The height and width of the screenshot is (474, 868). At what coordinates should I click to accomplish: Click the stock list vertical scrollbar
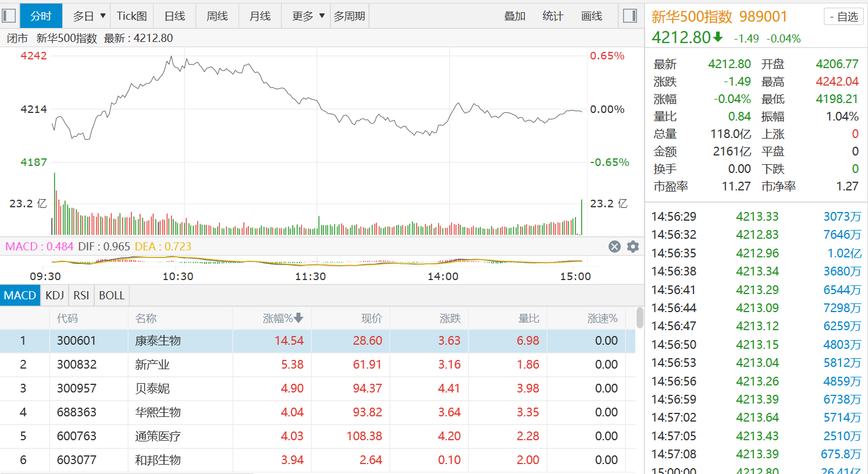click(x=640, y=319)
